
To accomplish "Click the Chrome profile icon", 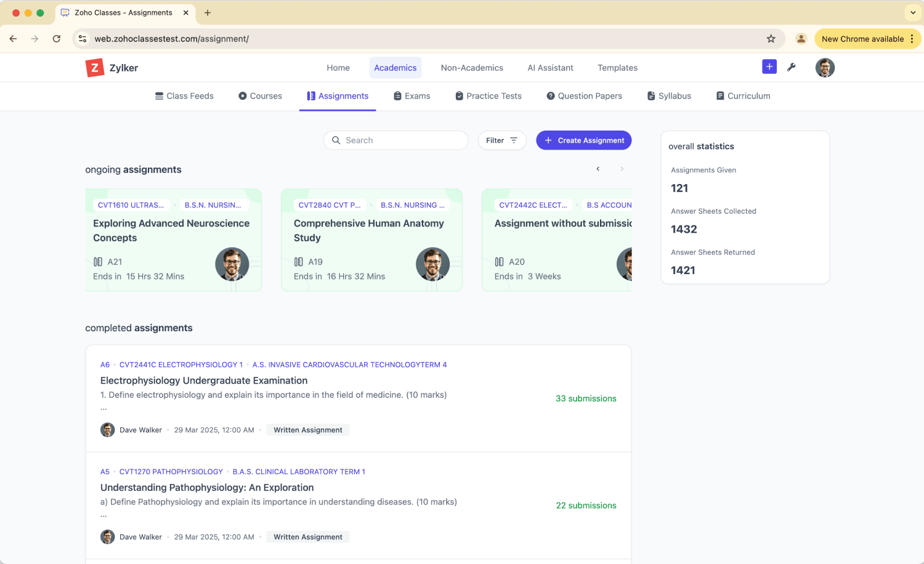I will tap(801, 39).
